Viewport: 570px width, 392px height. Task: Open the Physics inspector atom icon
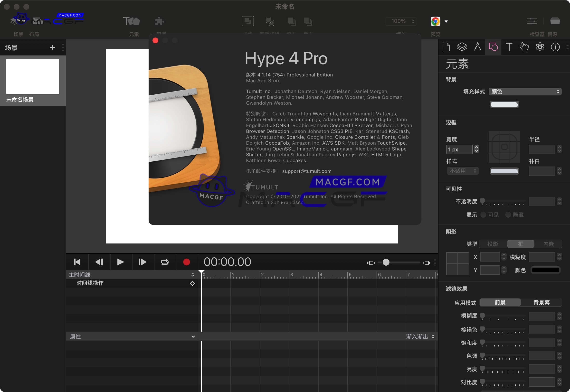pyautogui.click(x=540, y=47)
